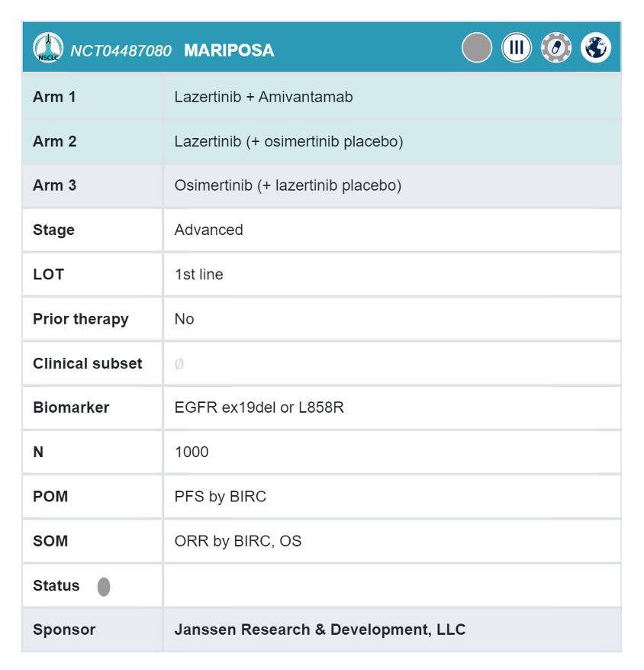This screenshot has height=670, width=644.
Task: Click the MARIPOSA trial title
Action: click(229, 51)
